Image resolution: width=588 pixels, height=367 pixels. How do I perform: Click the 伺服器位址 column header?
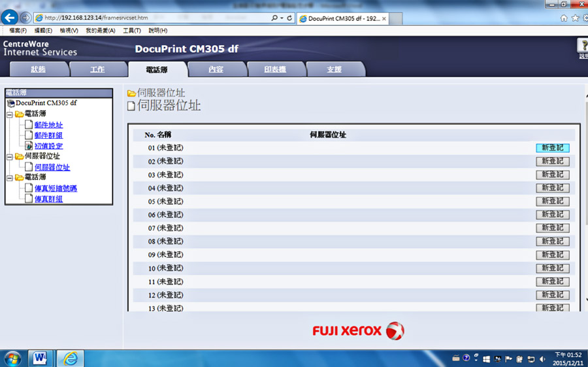click(328, 135)
